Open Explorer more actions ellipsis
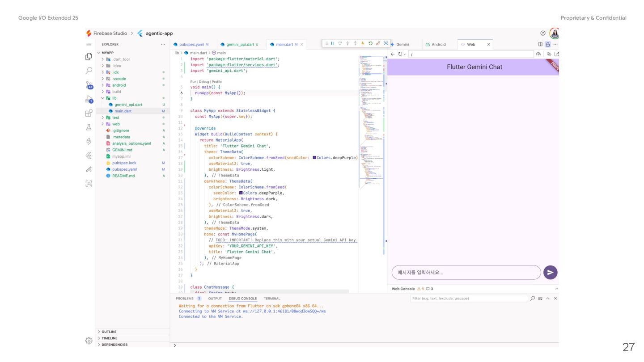The width and height of the screenshot is (644, 362). [163, 44]
